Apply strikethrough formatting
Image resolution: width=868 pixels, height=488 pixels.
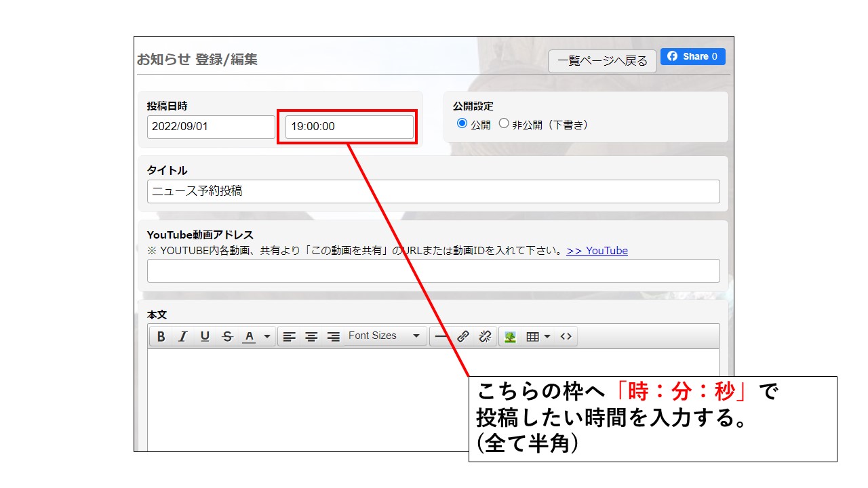tap(227, 337)
